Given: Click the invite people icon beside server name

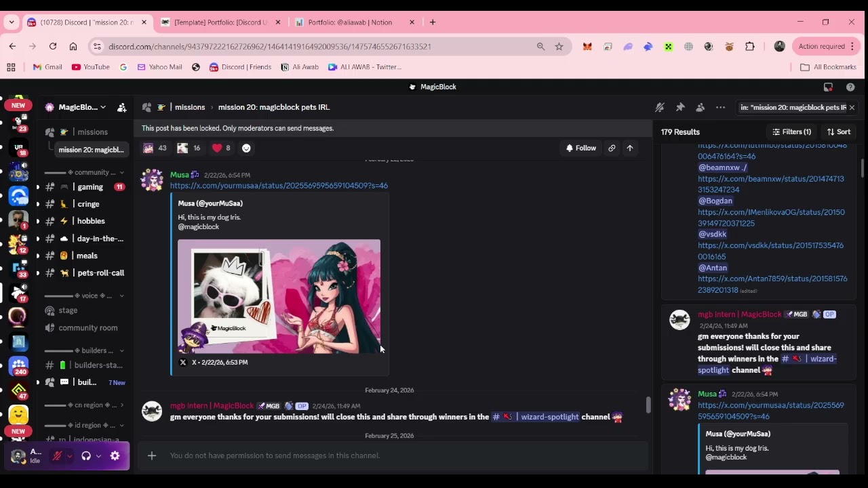Looking at the screenshot, I should [121, 107].
